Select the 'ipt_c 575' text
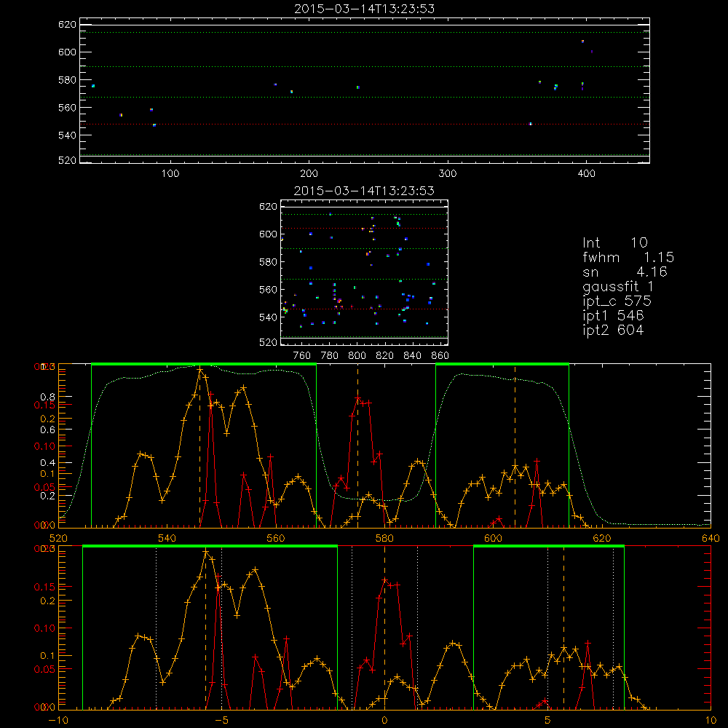 pos(617,301)
